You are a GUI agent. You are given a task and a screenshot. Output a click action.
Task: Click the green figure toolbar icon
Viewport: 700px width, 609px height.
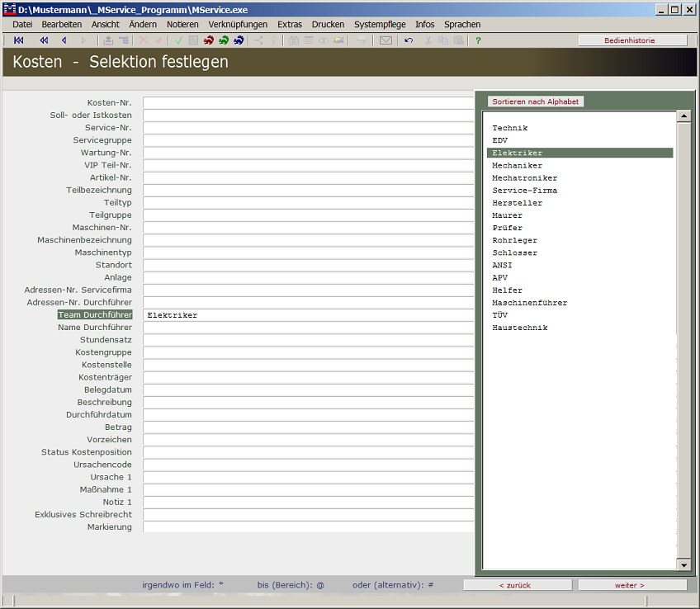coord(224,40)
